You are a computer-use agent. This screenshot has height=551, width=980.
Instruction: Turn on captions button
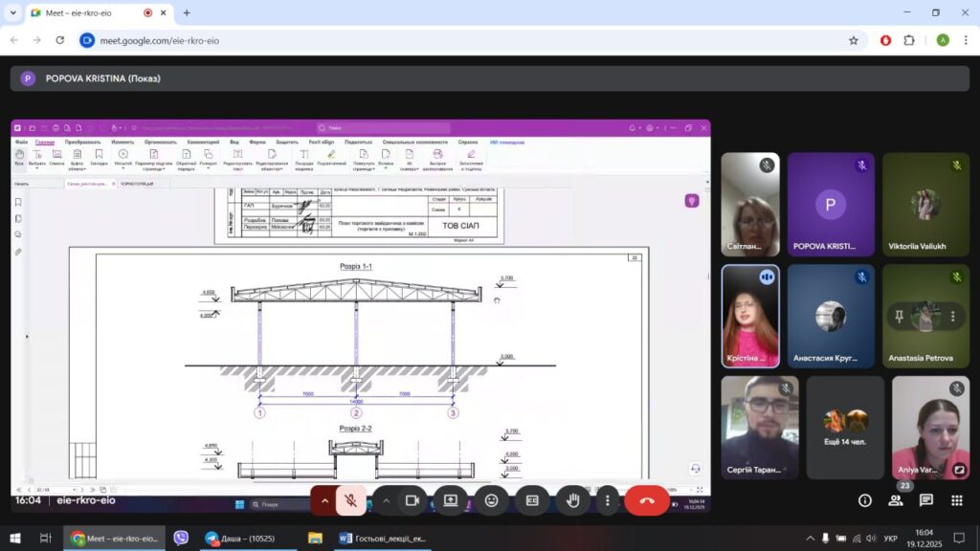532,500
